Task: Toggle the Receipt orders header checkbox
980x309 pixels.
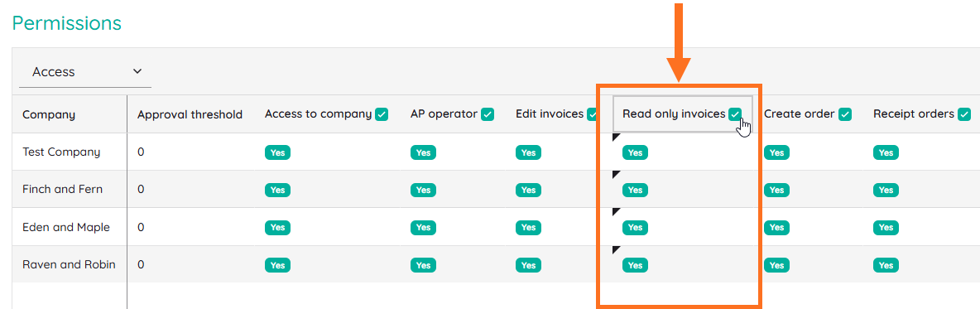Action: [964, 114]
